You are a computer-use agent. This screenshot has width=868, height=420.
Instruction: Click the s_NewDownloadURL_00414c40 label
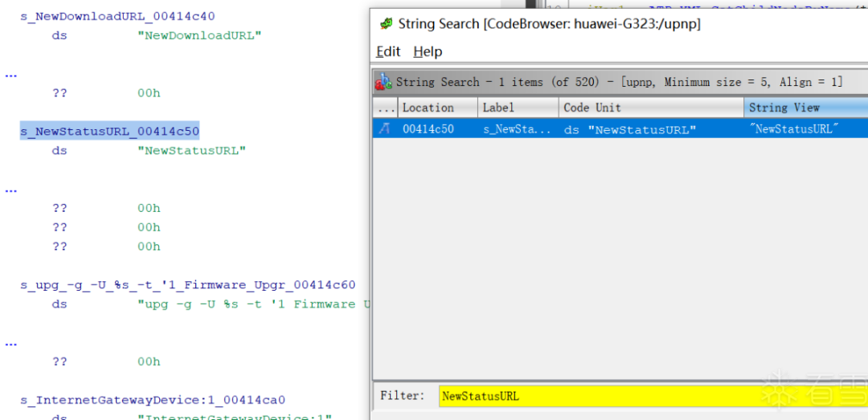117,16
